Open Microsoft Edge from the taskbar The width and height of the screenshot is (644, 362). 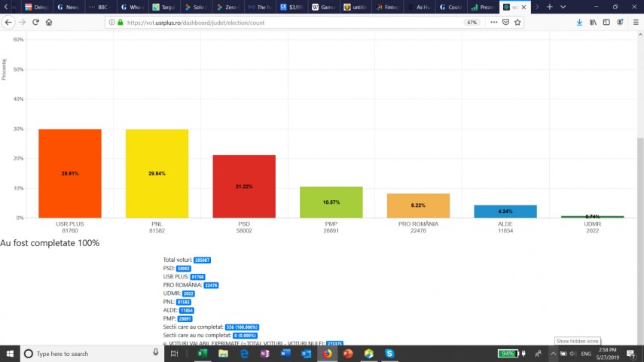click(244, 353)
